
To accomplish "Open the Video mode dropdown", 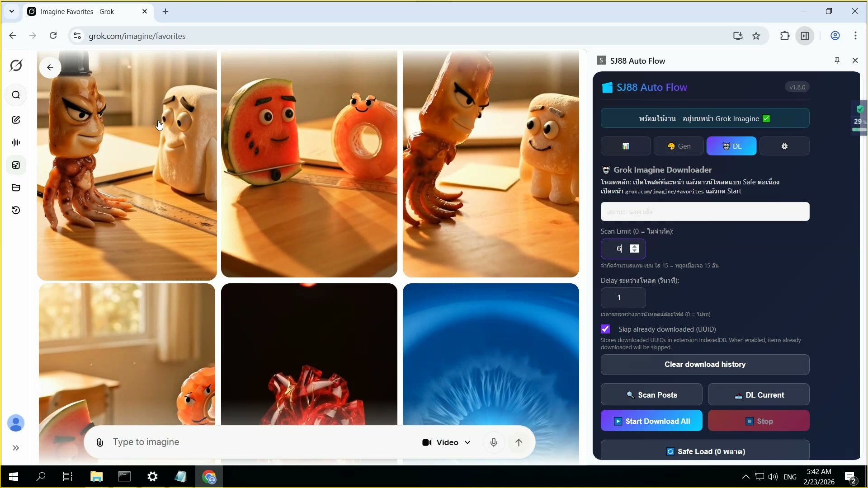I will point(446,442).
